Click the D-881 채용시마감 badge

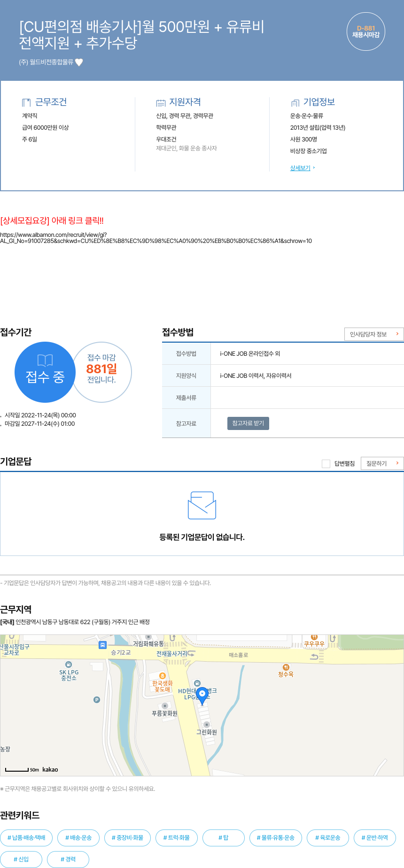click(366, 31)
